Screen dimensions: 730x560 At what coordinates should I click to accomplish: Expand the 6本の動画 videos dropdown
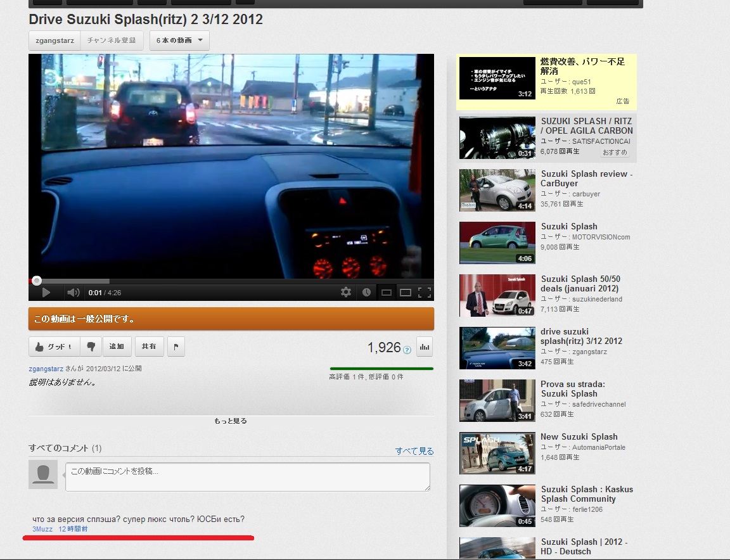(x=179, y=41)
